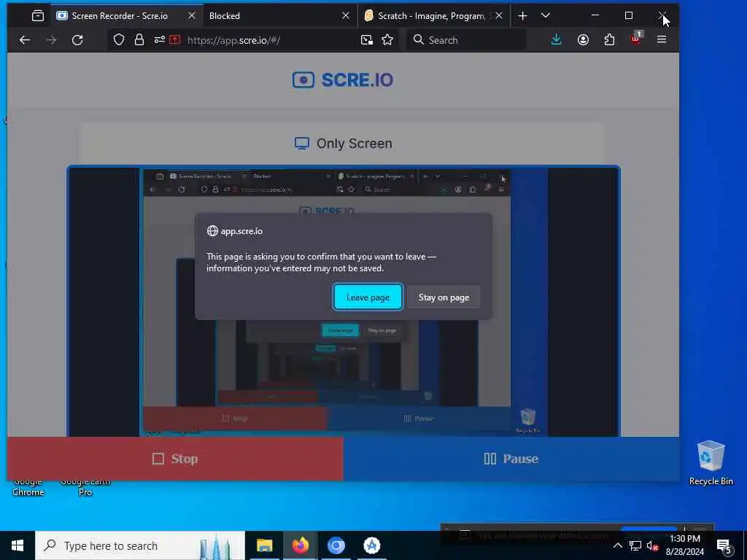Open the notification center icon
This screenshot has height=560, width=747.
tap(724, 547)
